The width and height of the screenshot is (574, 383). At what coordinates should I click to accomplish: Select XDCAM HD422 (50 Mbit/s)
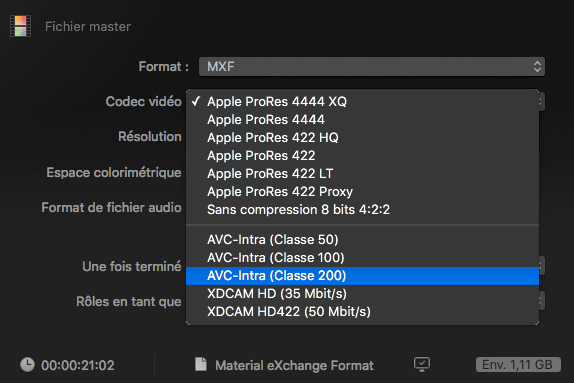pos(362,312)
